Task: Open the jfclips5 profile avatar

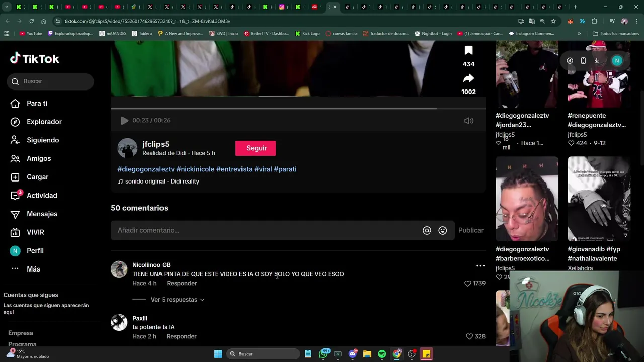Action: point(127,148)
